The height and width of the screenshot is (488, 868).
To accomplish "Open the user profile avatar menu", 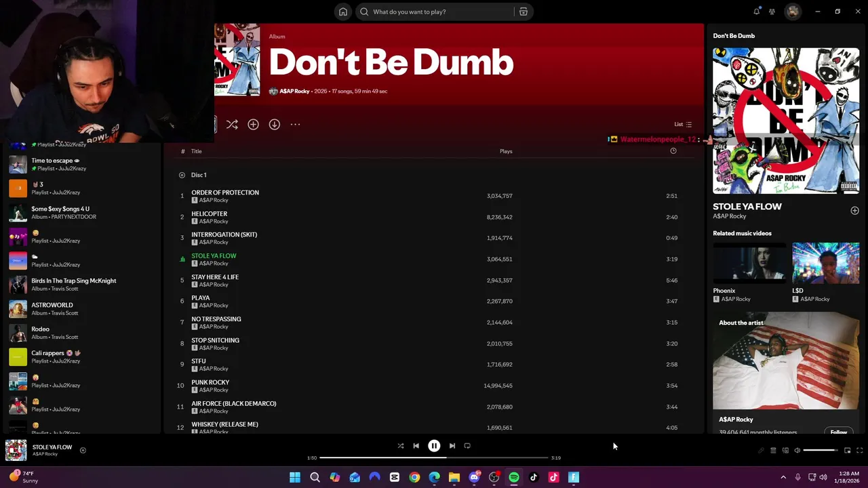I will [x=793, y=12].
